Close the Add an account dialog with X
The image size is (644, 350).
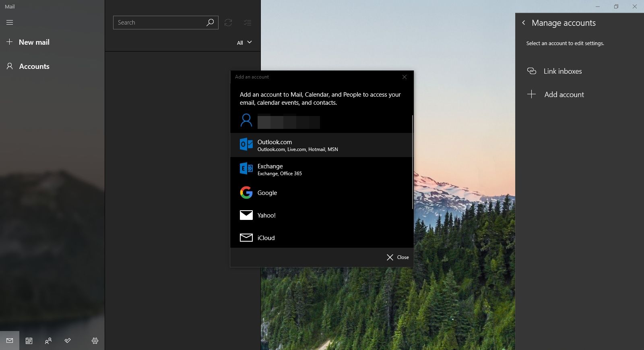[x=405, y=77]
